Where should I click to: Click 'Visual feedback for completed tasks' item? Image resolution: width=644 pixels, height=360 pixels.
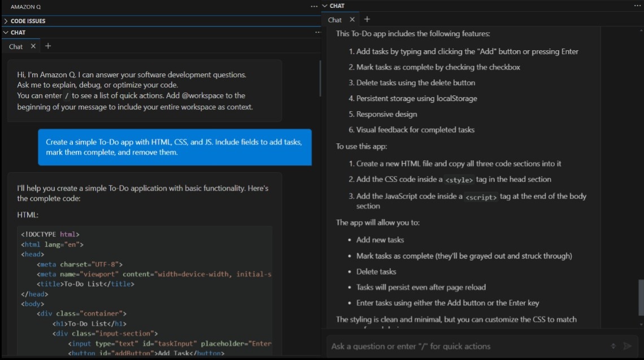point(415,130)
